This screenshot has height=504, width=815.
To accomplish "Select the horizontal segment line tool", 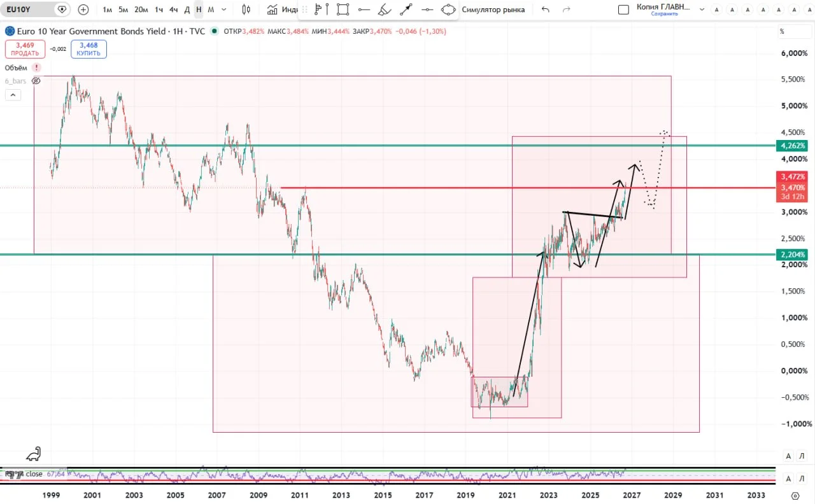I will coord(427,10).
